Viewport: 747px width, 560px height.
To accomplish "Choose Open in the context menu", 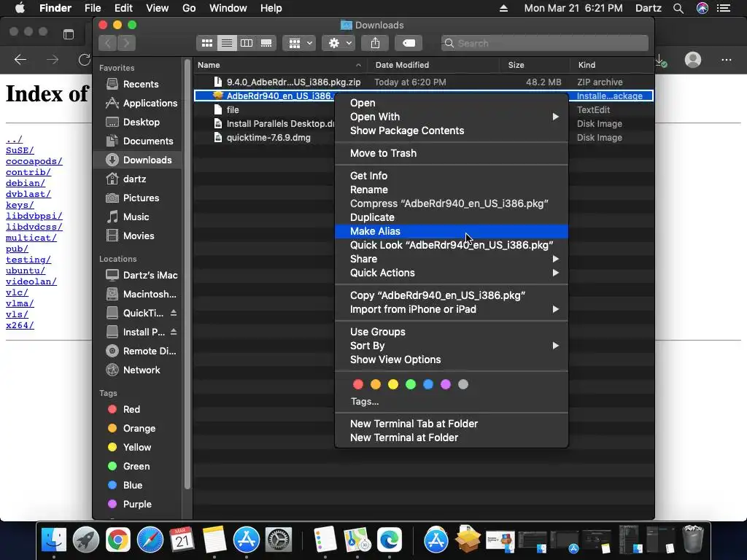I will pyautogui.click(x=451, y=103).
